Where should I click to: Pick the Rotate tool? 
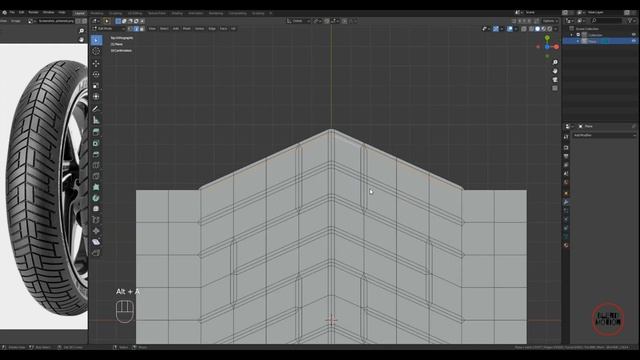click(x=96, y=74)
